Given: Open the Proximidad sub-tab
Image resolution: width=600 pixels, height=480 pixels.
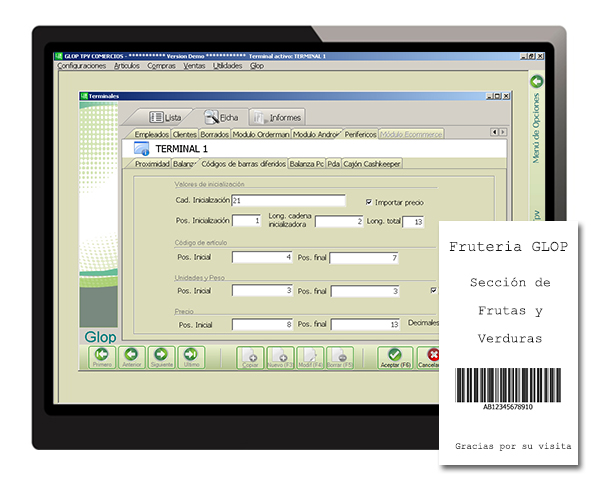Looking at the screenshot, I should (x=152, y=164).
